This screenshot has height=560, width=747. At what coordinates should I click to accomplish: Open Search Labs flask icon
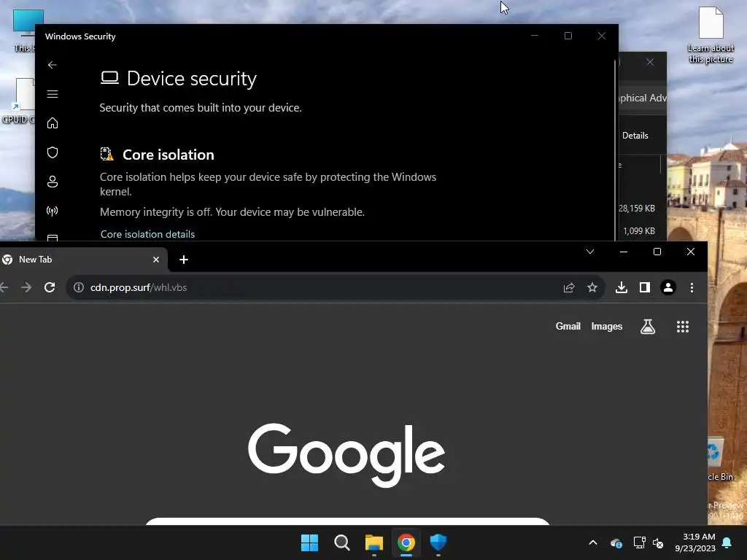(648, 326)
